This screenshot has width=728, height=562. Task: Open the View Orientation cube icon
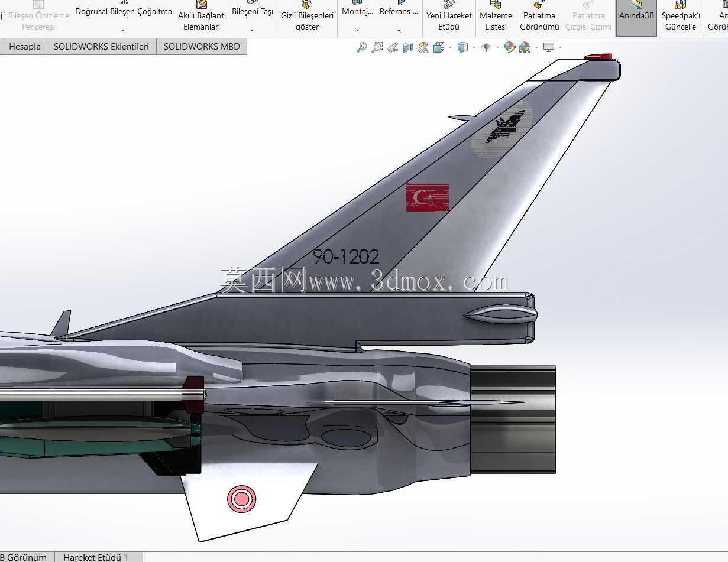(439, 47)
